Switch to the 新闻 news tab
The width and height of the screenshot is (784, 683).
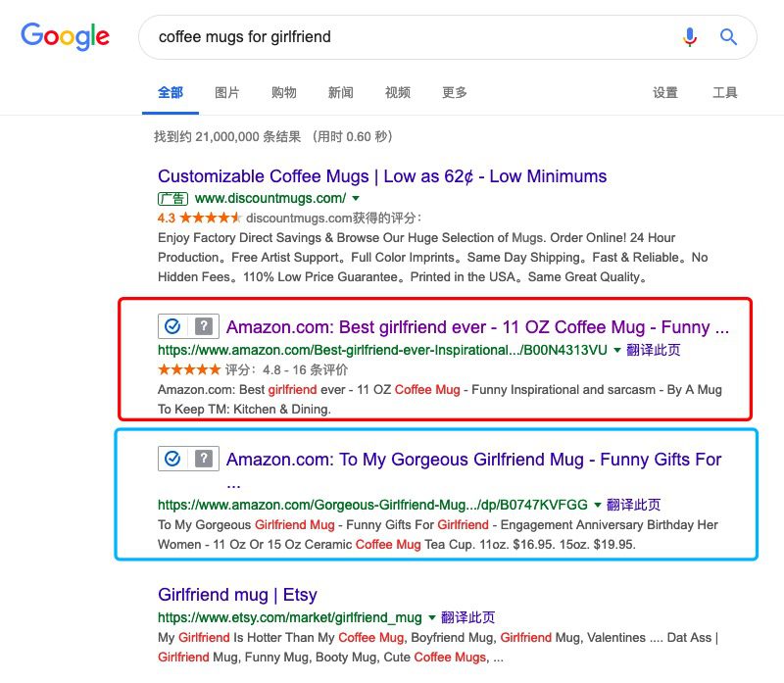coord(340,92)
